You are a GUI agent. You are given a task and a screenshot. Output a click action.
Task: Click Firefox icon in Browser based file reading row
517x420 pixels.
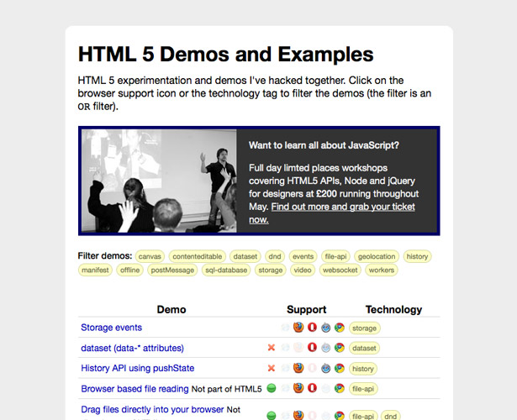298,388
